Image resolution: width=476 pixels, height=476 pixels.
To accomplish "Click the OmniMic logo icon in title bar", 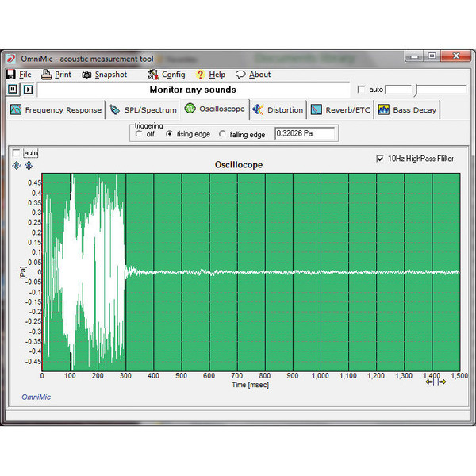I will pos(11,59).
